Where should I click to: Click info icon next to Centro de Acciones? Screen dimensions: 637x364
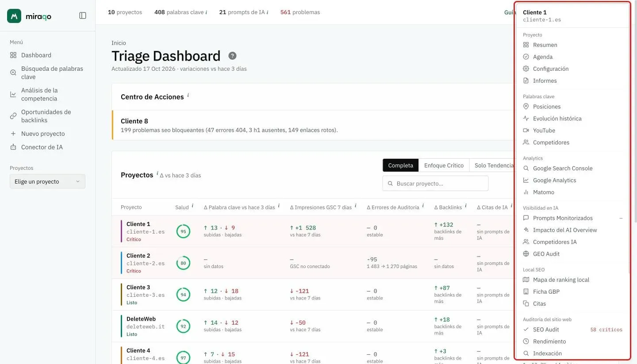click(x=188, y=95)
